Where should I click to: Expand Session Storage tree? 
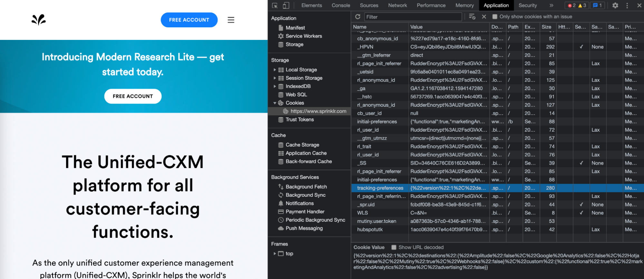(274, 78)
